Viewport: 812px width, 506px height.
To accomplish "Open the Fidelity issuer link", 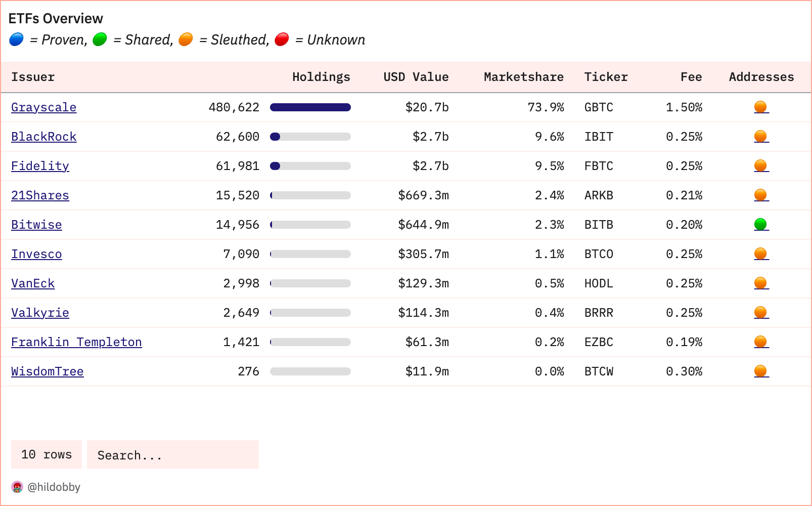I will tap(40, 166).
